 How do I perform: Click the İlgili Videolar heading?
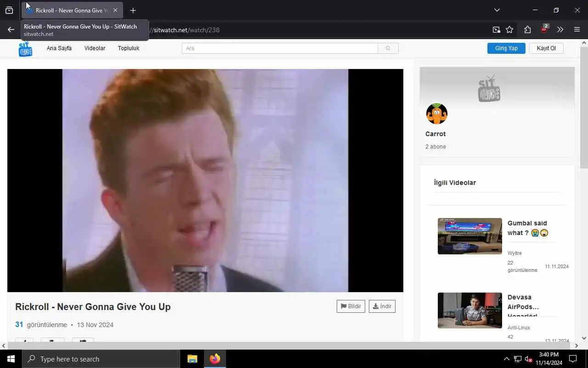(x=455, y=183)
